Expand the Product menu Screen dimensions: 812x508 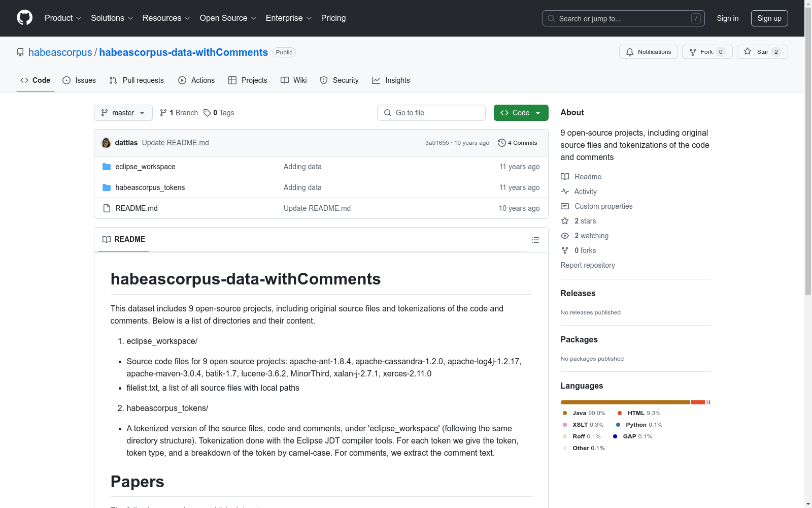[63, 18]
